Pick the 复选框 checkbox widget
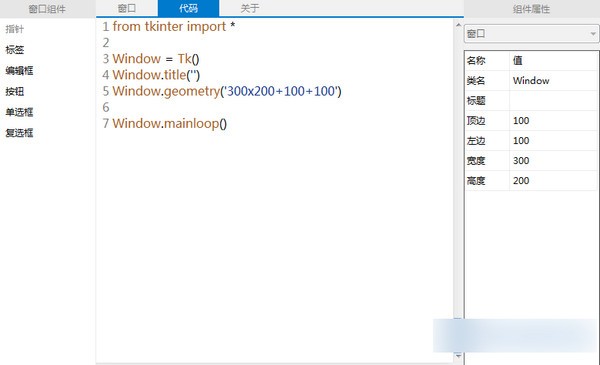Viewport: 600px width, 365px height. (x=19, y=133)
